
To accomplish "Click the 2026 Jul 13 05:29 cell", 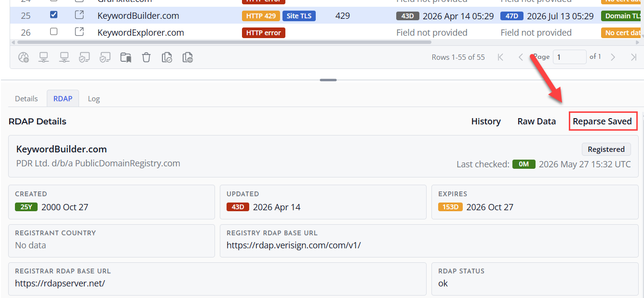I will 560,16.
